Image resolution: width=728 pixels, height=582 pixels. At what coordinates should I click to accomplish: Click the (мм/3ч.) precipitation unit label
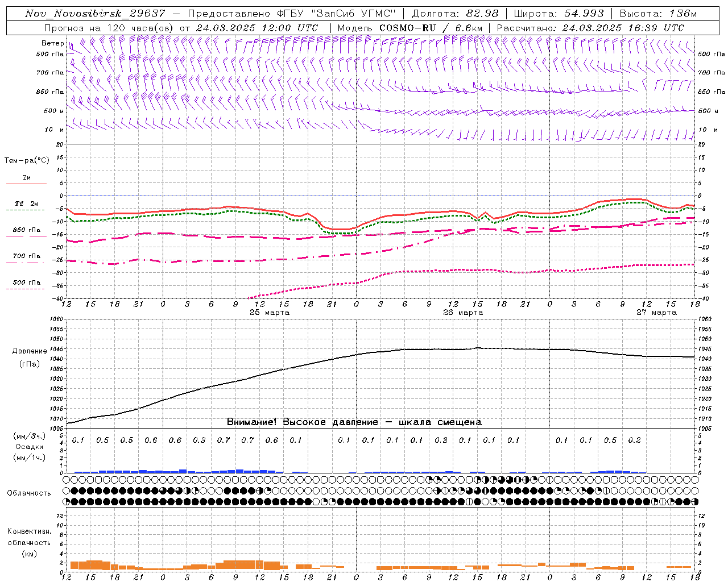(x=30, y=436)
